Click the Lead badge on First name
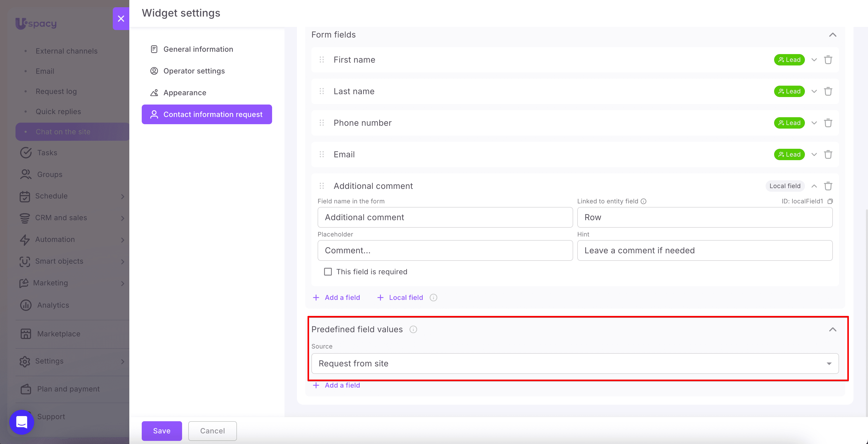Screen dimensions: 868x444 789,60
